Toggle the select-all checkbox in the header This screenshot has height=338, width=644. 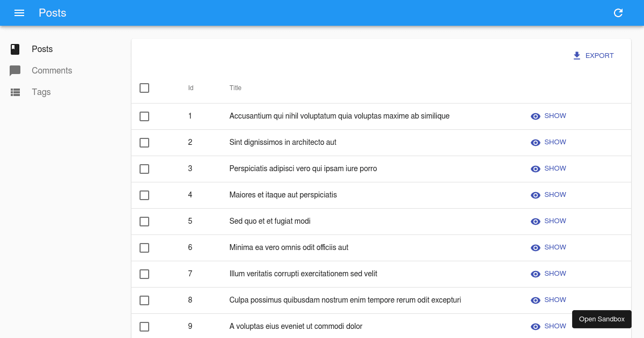[144, 88]
